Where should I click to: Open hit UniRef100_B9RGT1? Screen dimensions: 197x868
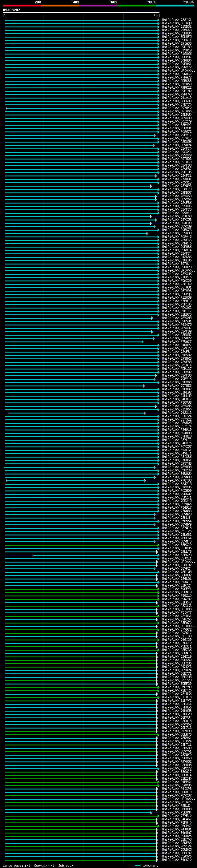pos(176,40)
